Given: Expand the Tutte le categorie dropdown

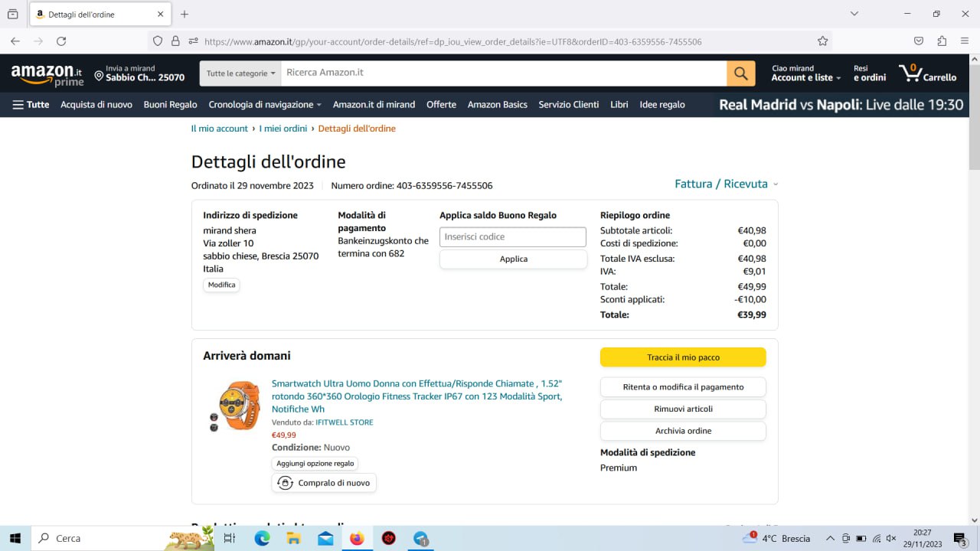Looking at the screenshot, I should 240,73.
